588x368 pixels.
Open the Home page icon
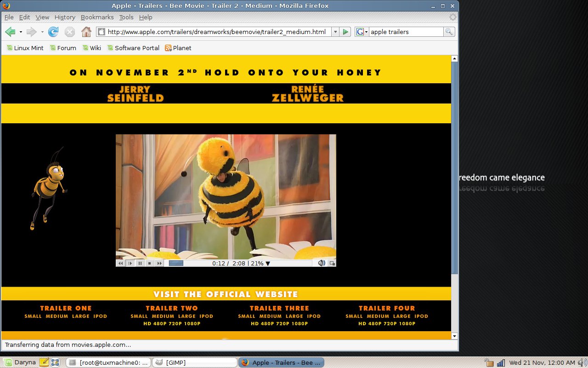tap(86, 32)
